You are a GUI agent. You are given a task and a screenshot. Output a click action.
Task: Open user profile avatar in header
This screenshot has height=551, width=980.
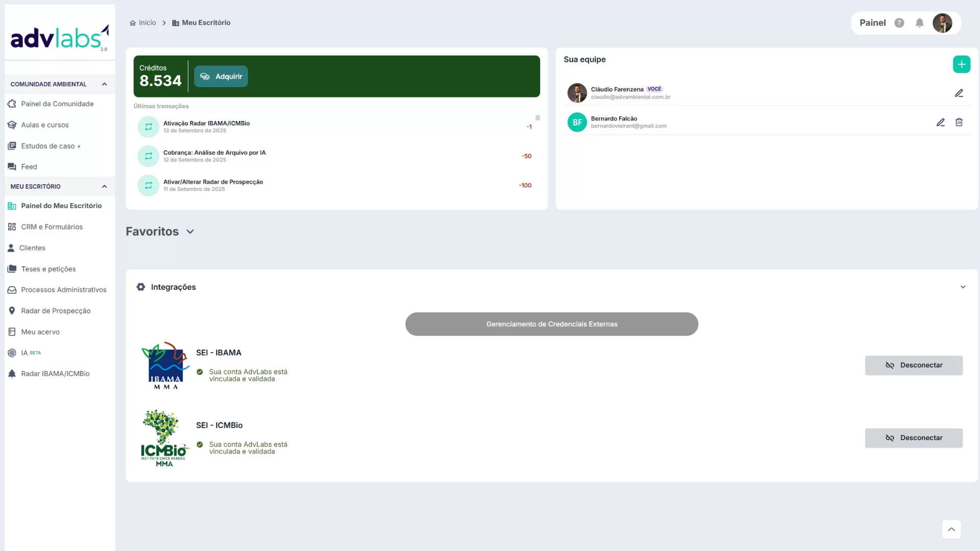coord(942,23)
